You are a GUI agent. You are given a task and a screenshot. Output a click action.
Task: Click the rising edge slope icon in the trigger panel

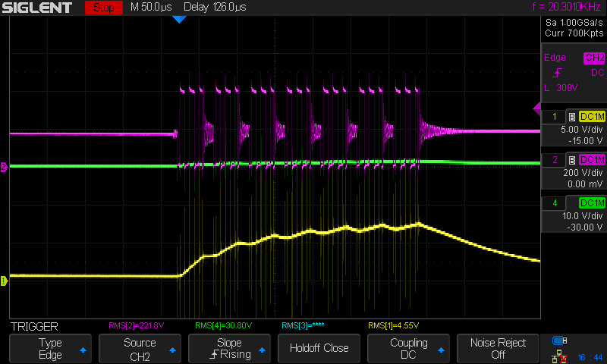coord(557,73)
